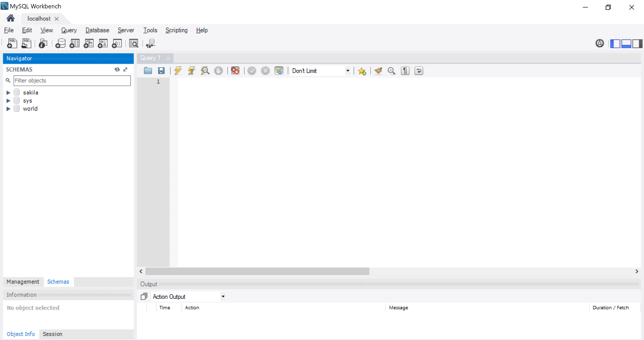Expand the sys schema
This screenshot has width=644, height=340.
pos(8,101)
